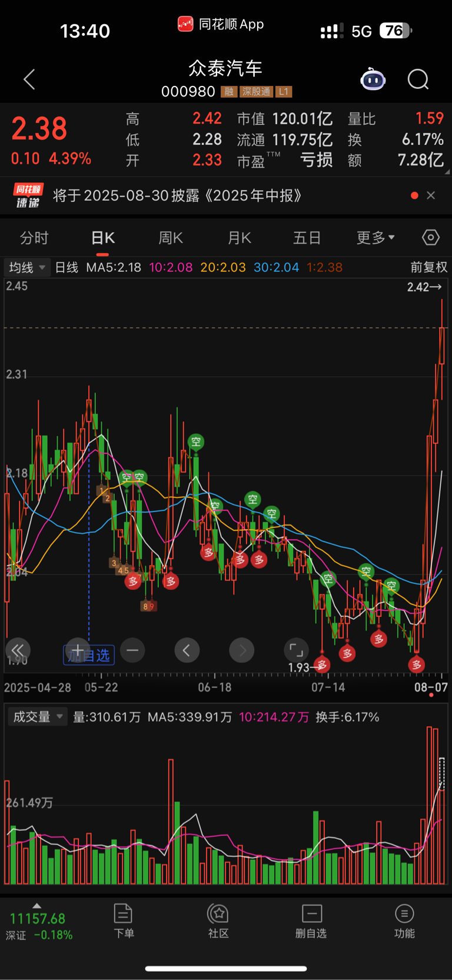Tap 删自选 remove from watchlist icon

click(x=311, y=921)
